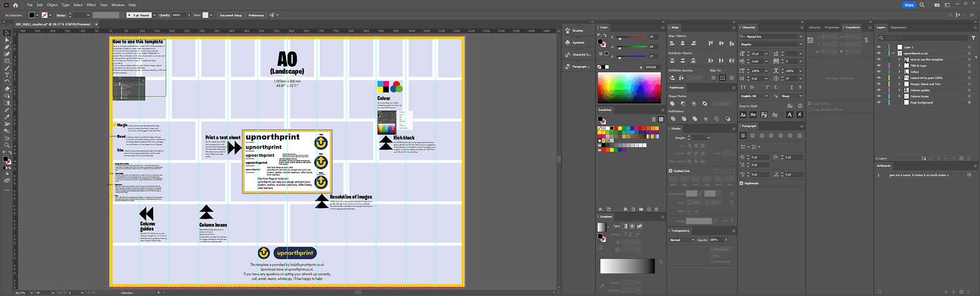Viewport: 980px width, 296px height.
Task: Open the Character Styles panel
Action: point(577,55)
